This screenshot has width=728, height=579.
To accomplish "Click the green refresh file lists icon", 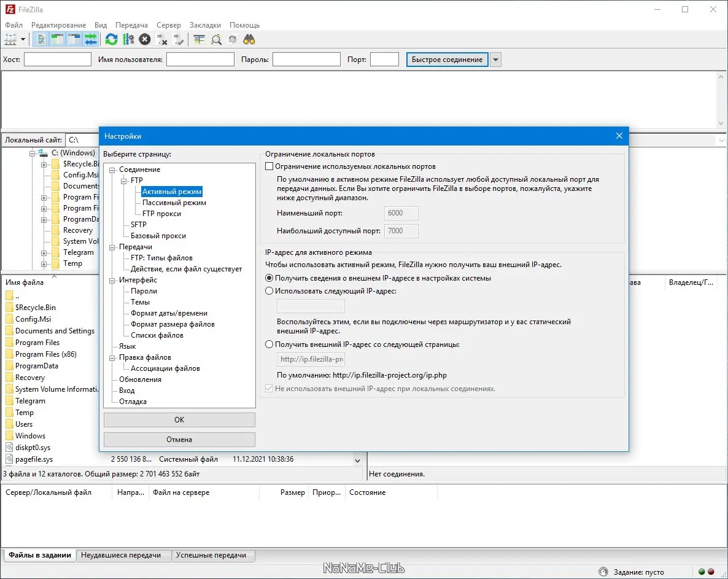I will [x=112, y=39].
